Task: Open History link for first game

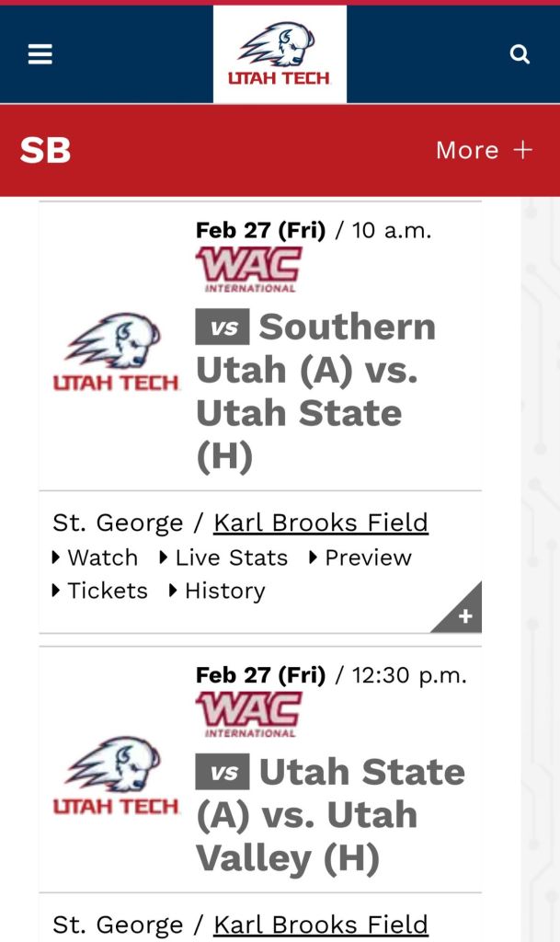Action: (223, 591)
